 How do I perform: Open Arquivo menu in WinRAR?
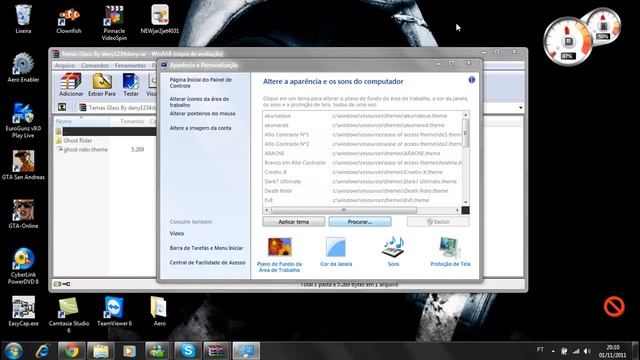click(x=64, y=65)
